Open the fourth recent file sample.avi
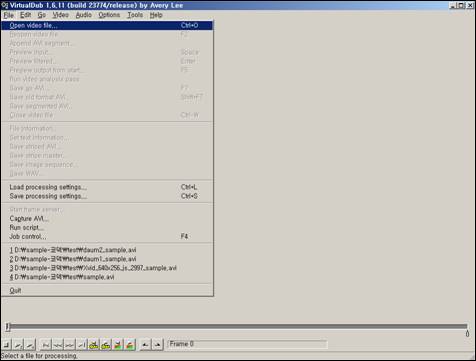476x361 pixels. [107, 277]
